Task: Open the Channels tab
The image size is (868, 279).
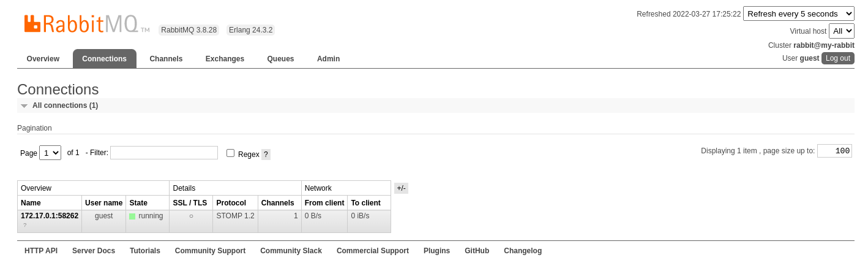Action: pos(166,59)
